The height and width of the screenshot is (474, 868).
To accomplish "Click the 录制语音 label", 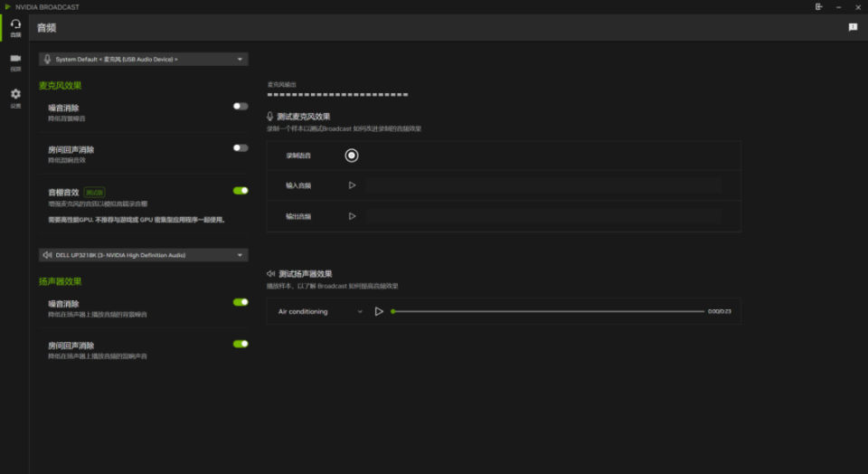I will click(x=298, y=156).
